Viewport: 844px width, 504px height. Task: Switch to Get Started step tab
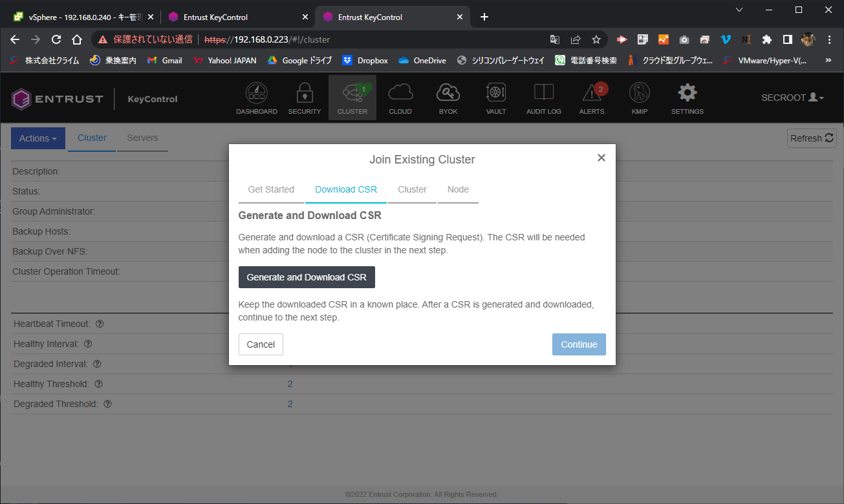[271, 189]
